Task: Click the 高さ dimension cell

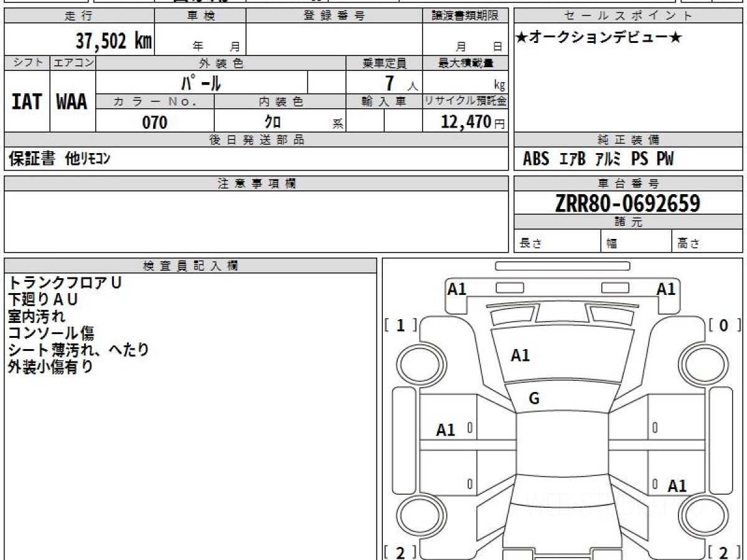Action: point(707,241)
